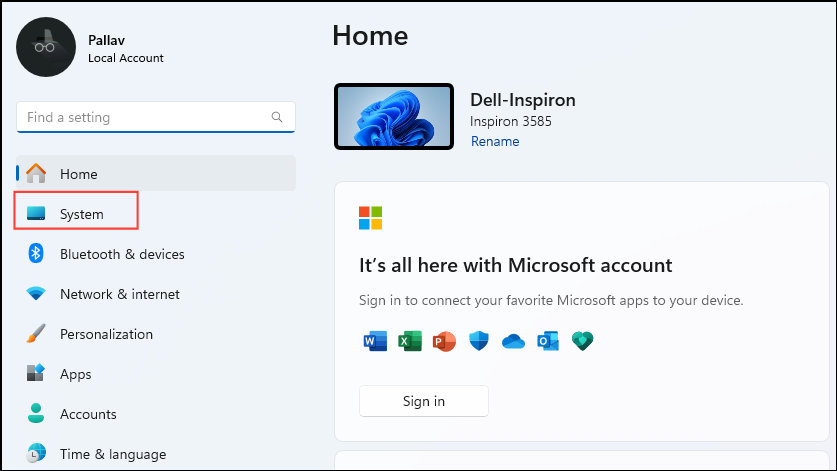Click the search magnifier icon

[277, 117]
